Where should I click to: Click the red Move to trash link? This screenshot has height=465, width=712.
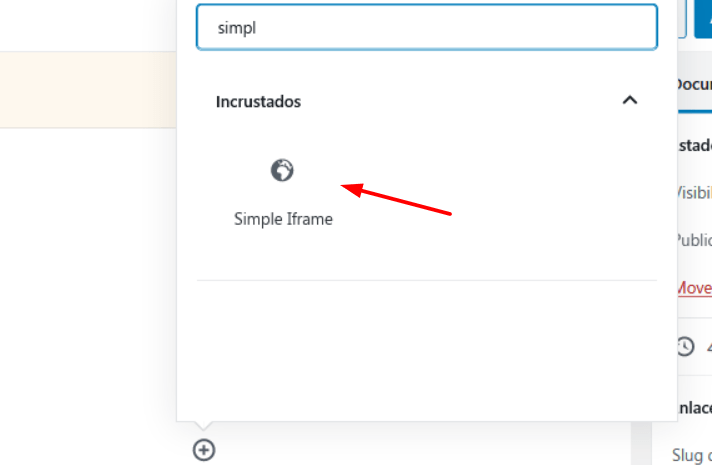coord(695,288)
